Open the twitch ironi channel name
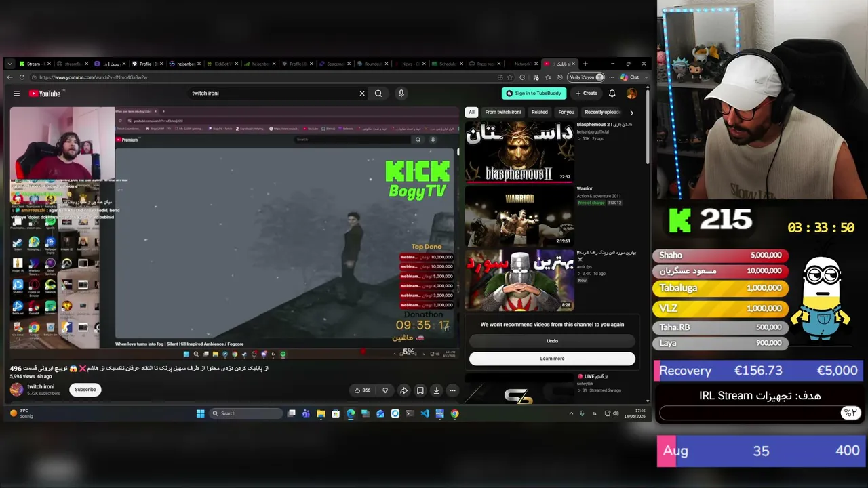This screenshot has width=868, height=488. [41, 387]
